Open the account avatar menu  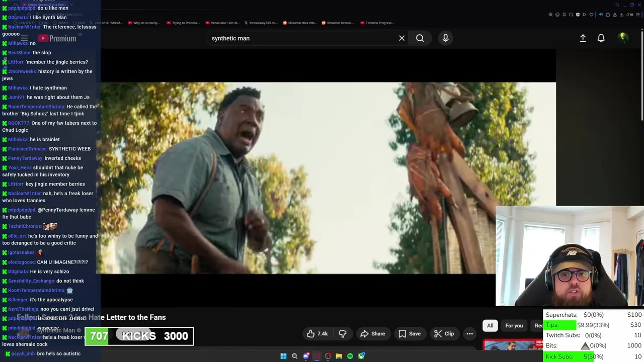tap(622, 38)
